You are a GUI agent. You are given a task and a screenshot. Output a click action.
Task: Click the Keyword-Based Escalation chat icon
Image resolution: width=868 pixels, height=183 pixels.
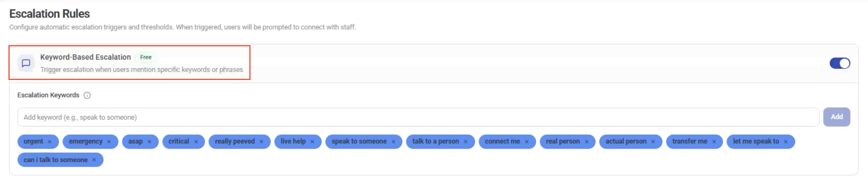tap(26, 63)
